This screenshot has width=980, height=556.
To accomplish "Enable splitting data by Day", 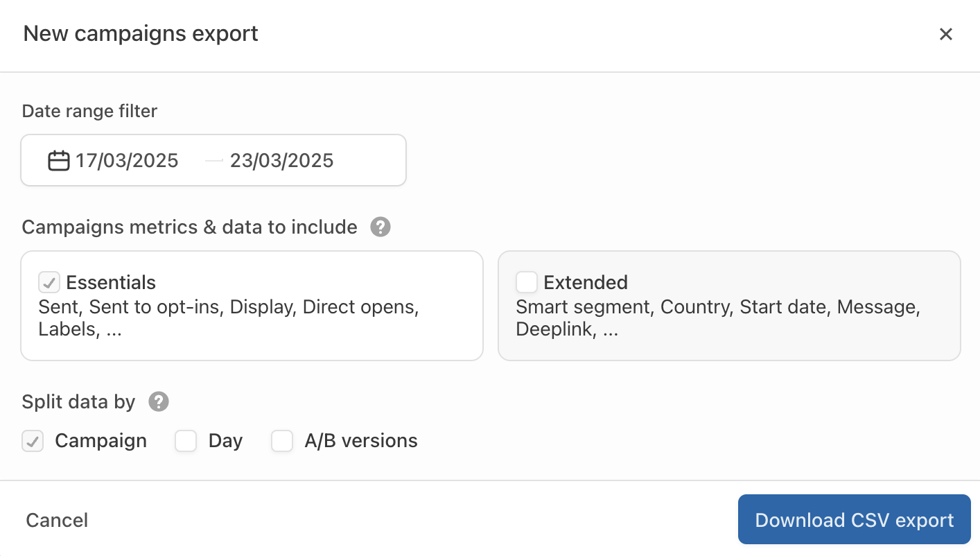I will pyautogui.click(x=186, y=441).
